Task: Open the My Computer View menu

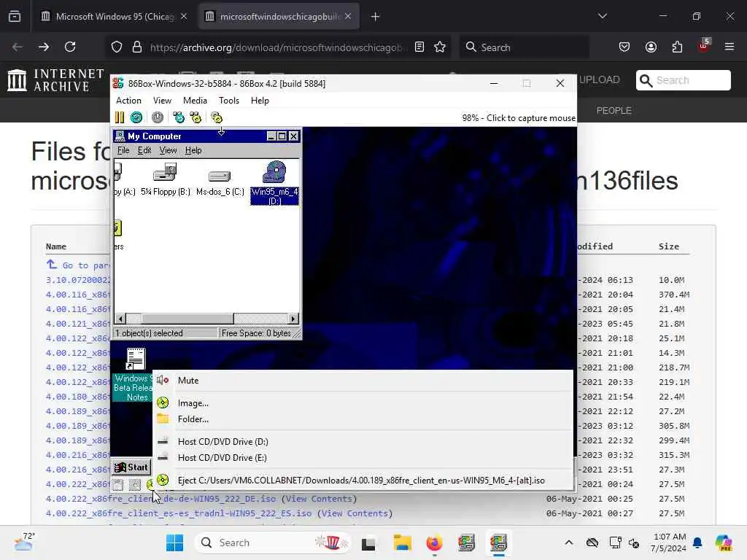Action: (168, 150)
